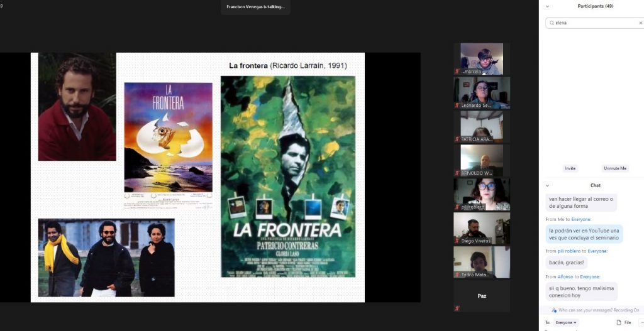Click the search magnifier icon in Participants
Screen dimensions: 644x331
click(552, 23)
